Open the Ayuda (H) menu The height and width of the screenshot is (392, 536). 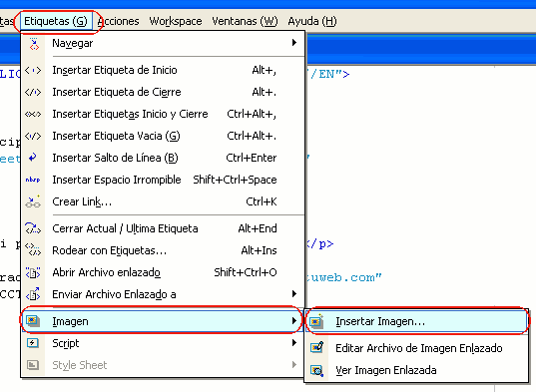312,21
